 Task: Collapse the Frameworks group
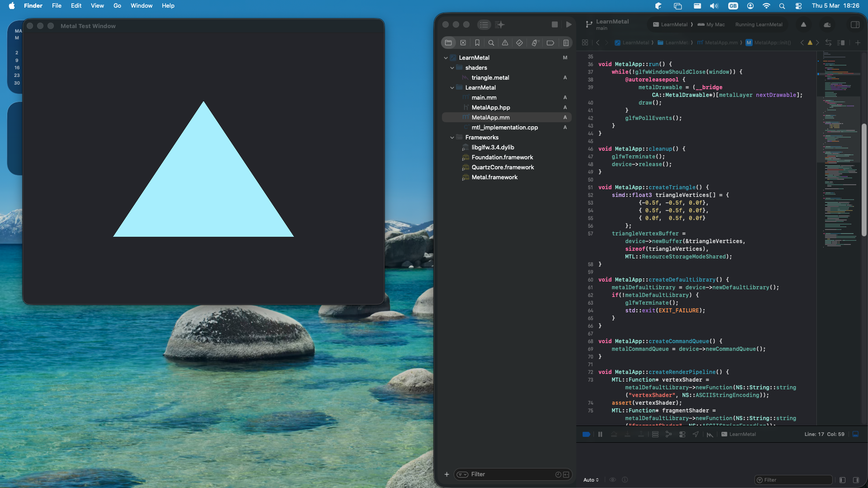click(452, 137)
